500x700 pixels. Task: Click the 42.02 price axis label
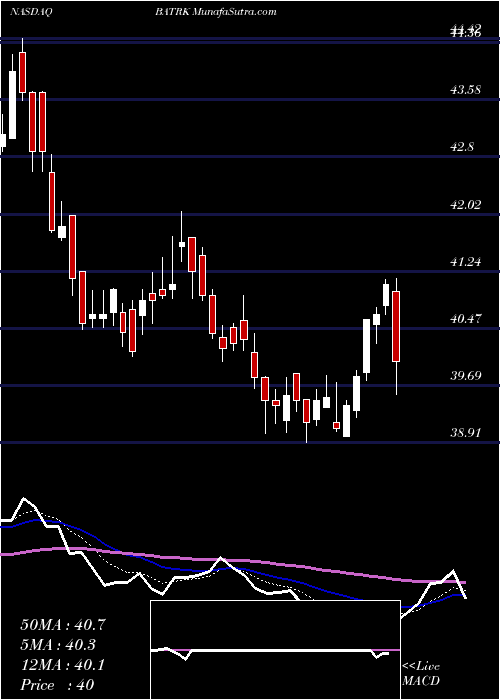[466, 205]
